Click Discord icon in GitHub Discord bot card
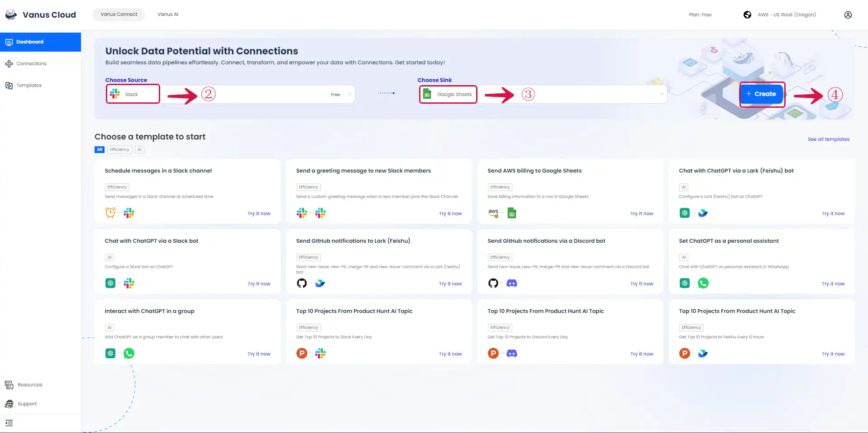 tap(512, 283)
